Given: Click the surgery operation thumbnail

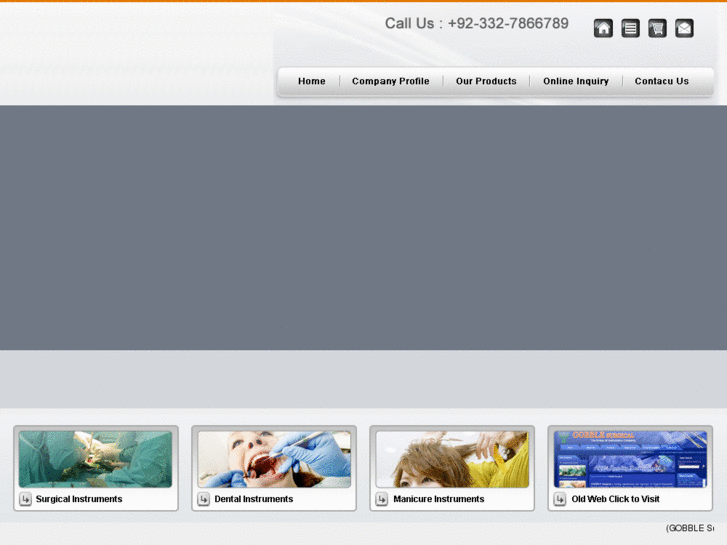Looking at the screenshot, I should [x=96, y=459].
